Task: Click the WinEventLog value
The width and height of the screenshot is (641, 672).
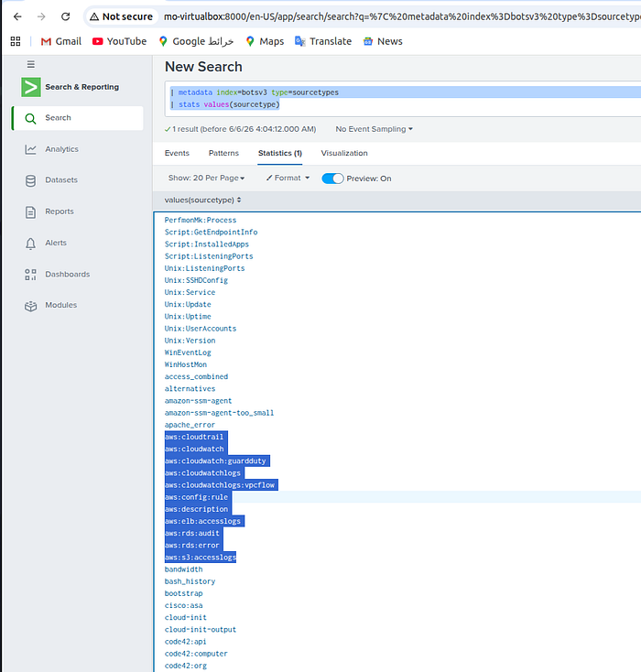Action: click(188, 352)
